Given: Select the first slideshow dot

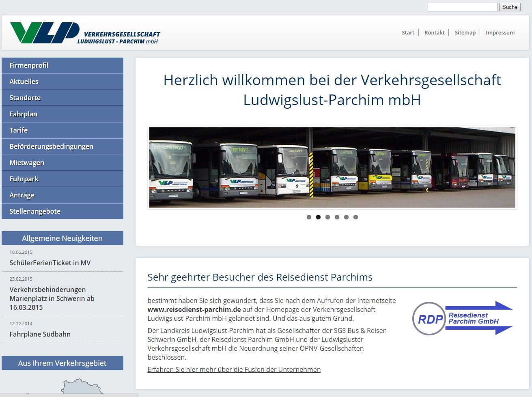Looking at the screenshot, I should (309, 217).
